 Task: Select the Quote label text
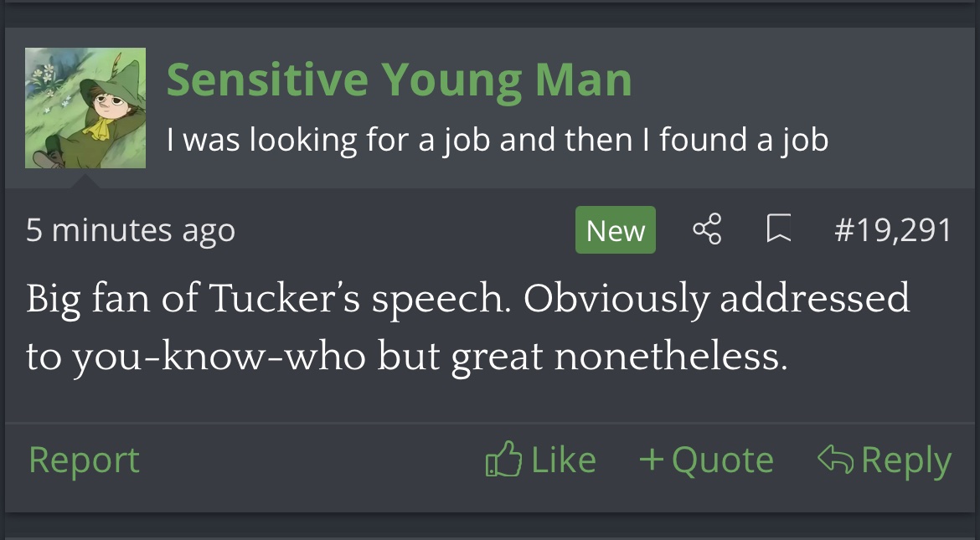tap(722, 460)
